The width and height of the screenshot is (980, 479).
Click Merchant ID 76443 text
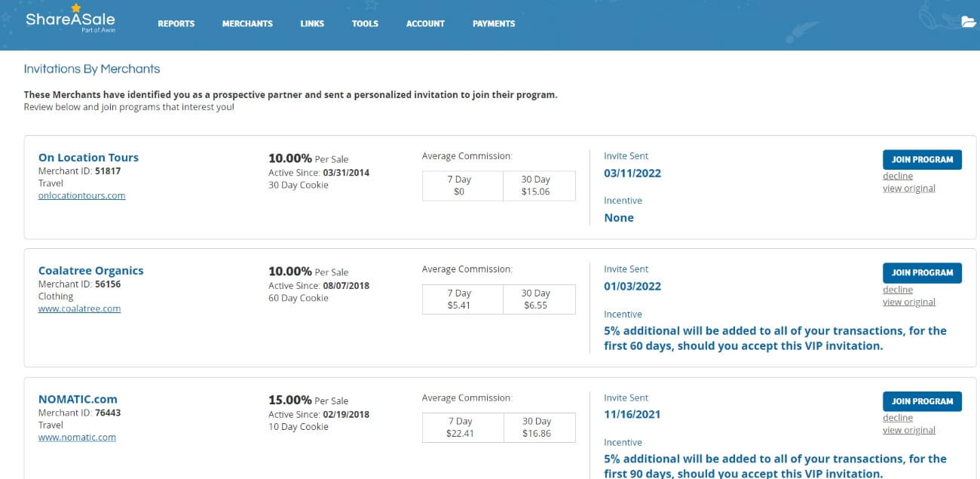coord(79,413)
